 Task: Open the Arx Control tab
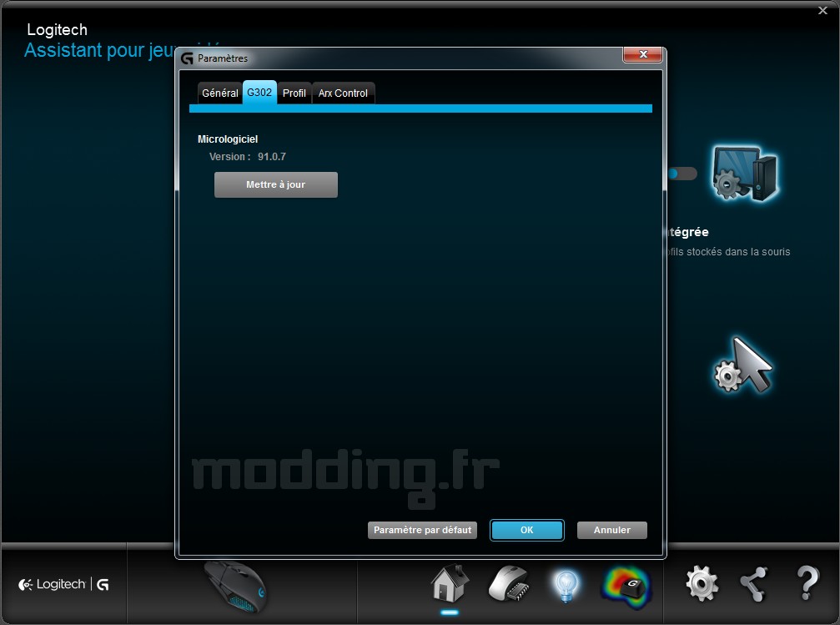(x=343, y=93)
